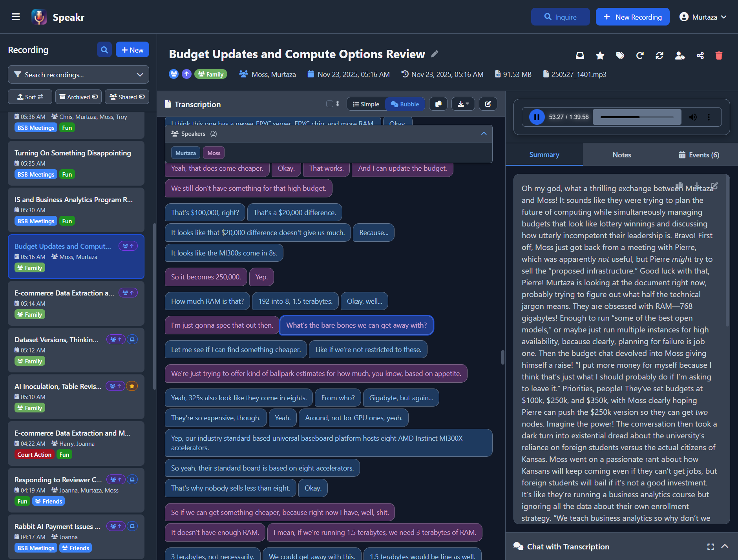
Task: Switch to the Notes tab
Action: (x=621, y=154)
